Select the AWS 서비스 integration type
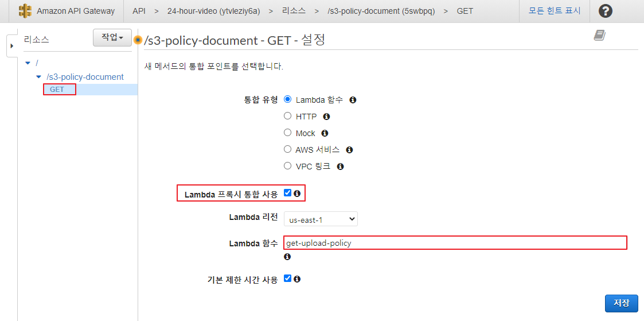Viewport: 644px width, 321px height. point(287,149)
